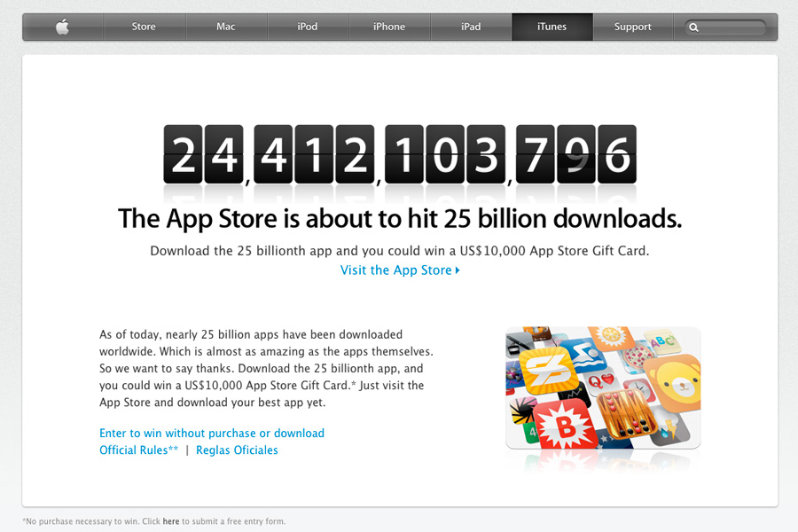Click inside the search input field
The image size is (798, 532).
[727, 27]
